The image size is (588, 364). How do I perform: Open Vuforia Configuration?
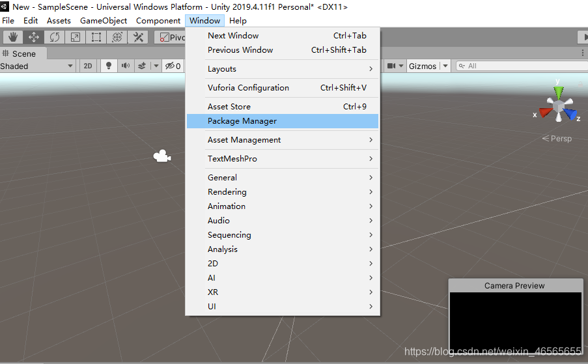[x=283, y=88]
